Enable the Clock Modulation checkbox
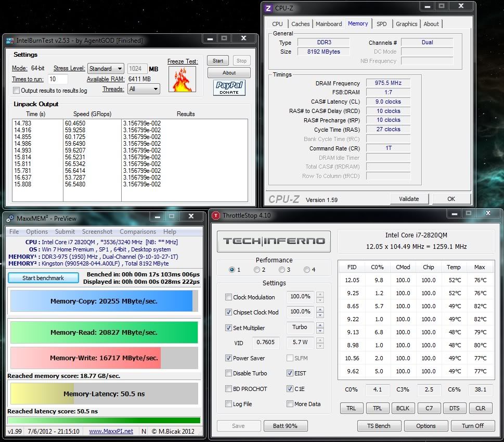Viewport: 504px width, 442px height. (228, 297)
